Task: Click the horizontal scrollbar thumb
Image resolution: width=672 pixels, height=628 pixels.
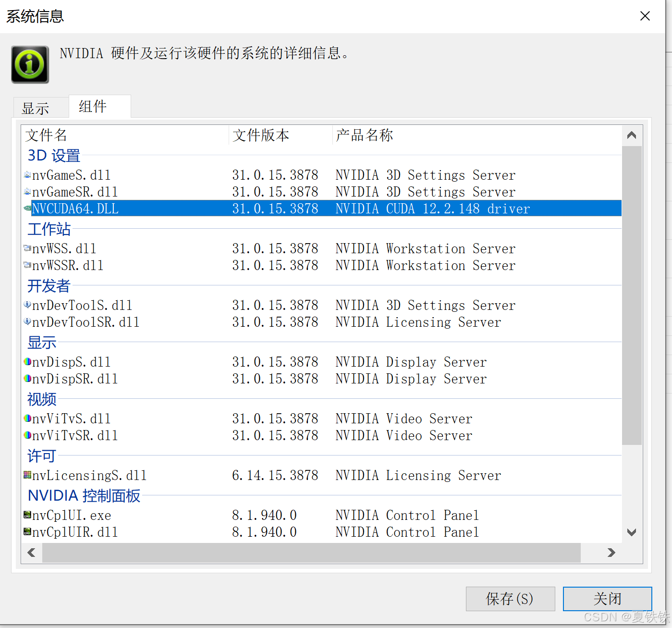Action: 311,553
